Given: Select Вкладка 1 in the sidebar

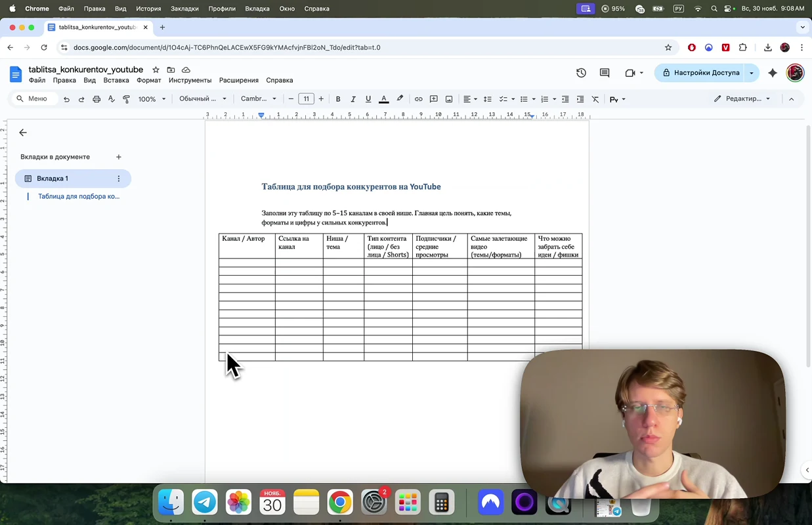Looking at the screenshot, I should [x=73, y=178].
